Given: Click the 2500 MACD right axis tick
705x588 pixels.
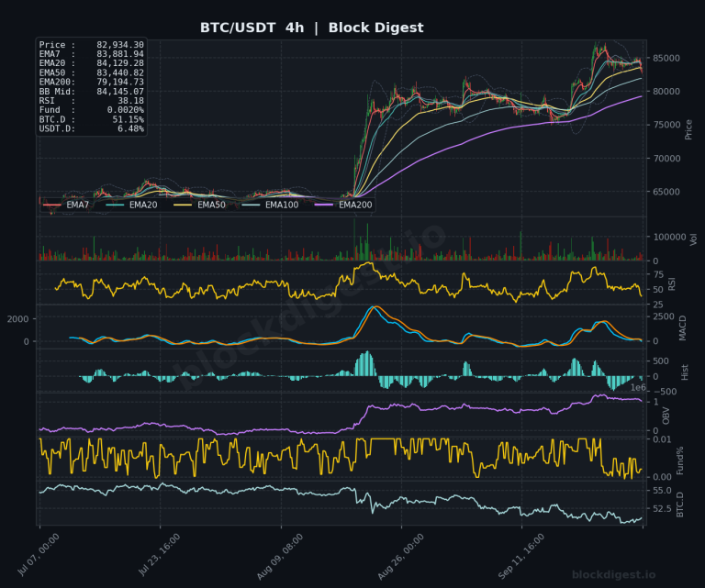Looking at the screenshot, I should tap(663, 316).
